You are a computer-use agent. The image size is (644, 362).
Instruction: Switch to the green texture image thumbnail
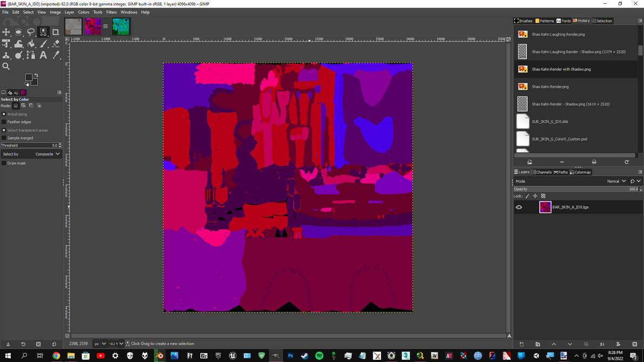click(x=121, y=26)
